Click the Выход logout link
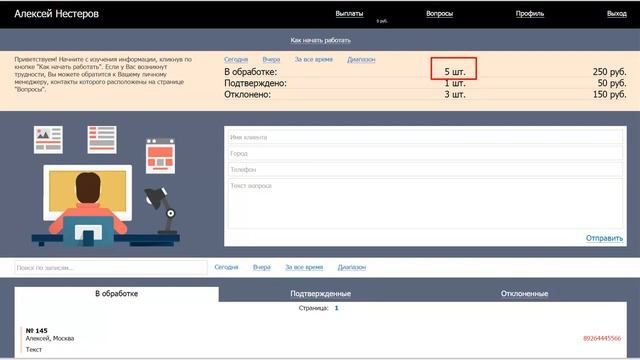640x360 pixels. (616, 13)
